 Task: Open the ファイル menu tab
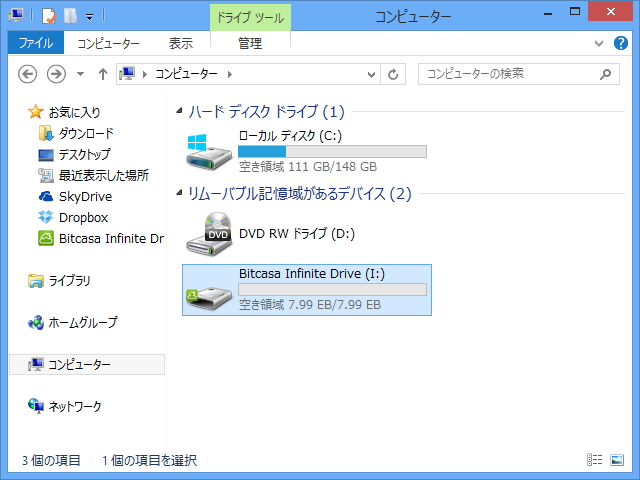(x=36, y=43)
